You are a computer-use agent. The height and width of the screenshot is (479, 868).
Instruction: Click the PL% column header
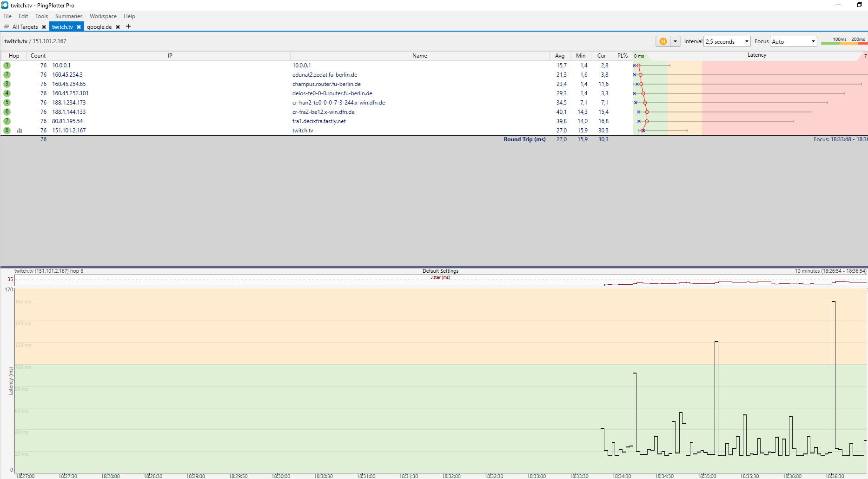point(623,56)
